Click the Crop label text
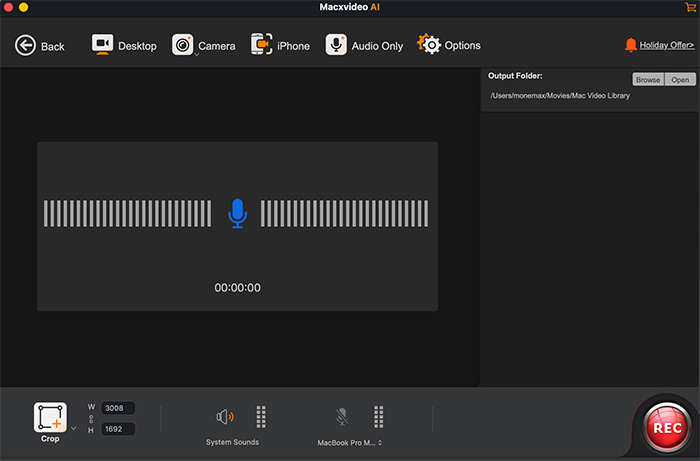Viewport: 700px width, 461px height. click(50, 439)
